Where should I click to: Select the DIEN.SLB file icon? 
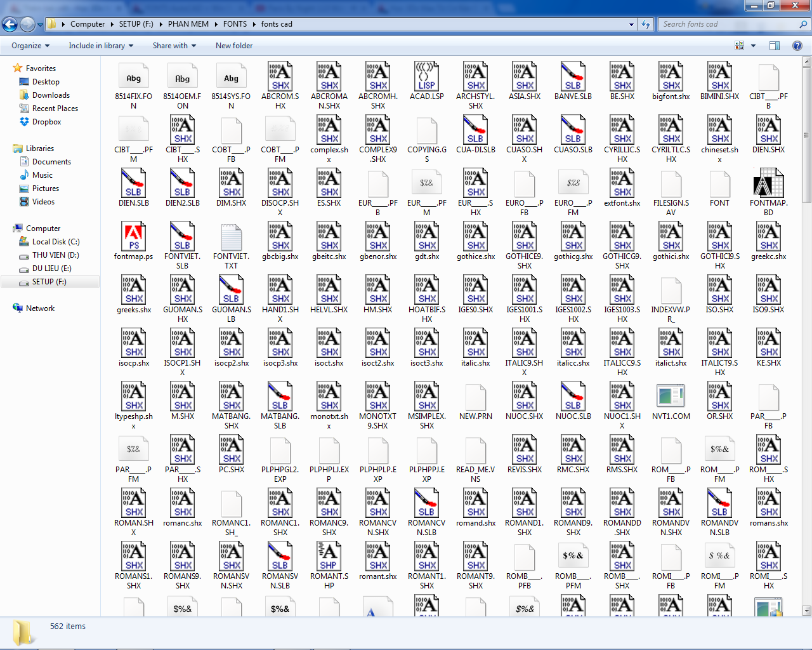pyautogui.click(x=133, y=183)
